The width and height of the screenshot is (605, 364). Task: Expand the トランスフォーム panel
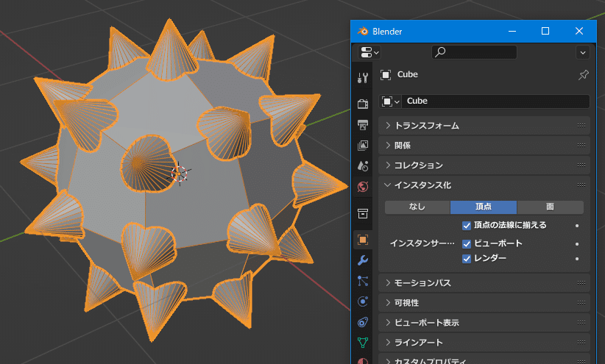pos(484,126)
